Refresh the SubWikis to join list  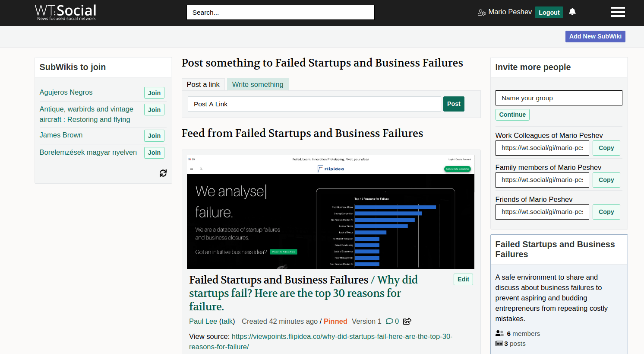pos(163,173)
